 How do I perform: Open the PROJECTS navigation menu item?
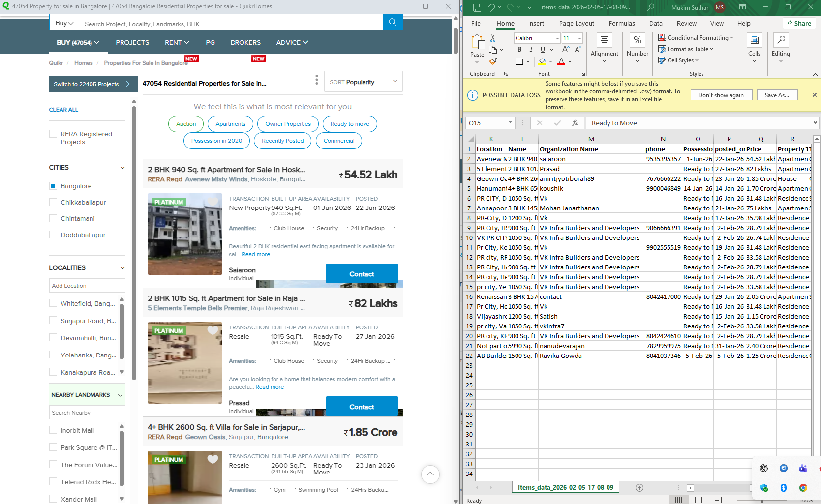coord(132,43)
